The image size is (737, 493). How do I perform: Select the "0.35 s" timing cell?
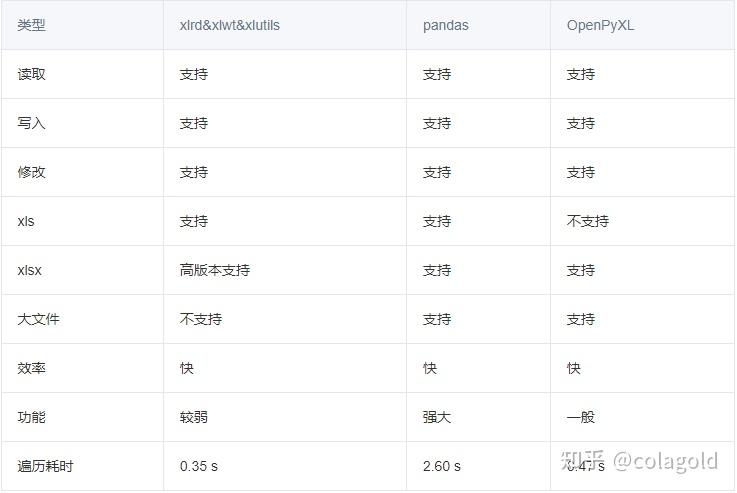pos(199,466)
